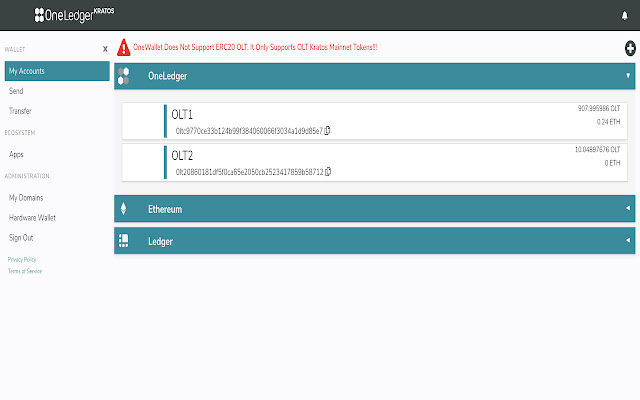Copy the OLT2 account address

(328, 172)
